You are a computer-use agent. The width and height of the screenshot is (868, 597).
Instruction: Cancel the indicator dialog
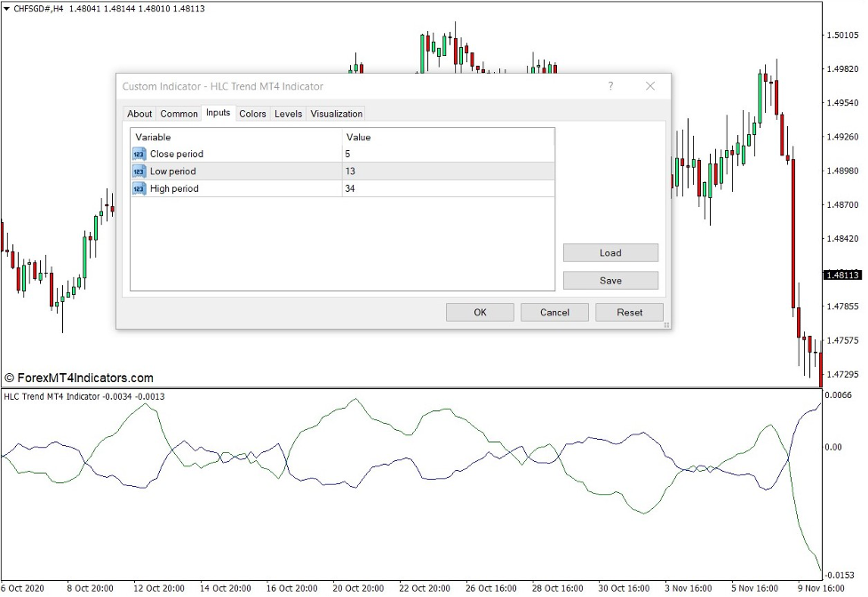(x=554, y=312)
